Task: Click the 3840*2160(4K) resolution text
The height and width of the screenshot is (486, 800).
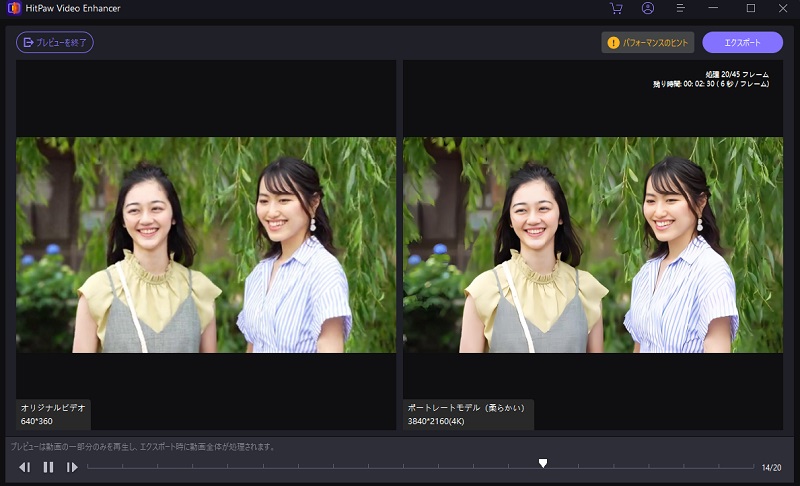Action: pyautogui.click(x=436, y=421)
